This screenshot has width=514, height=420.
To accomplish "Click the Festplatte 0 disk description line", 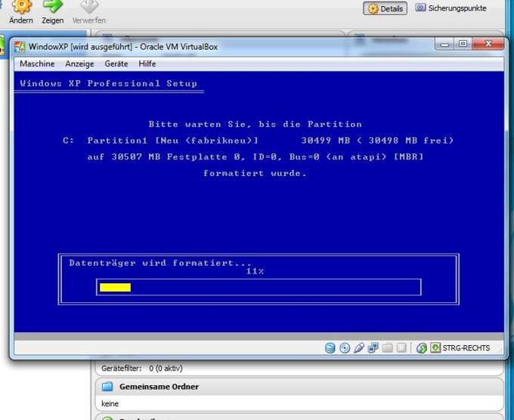I will [255, 157].
